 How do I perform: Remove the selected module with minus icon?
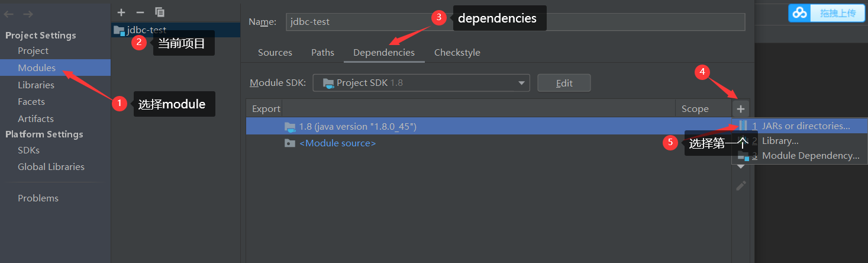point(140,12)
